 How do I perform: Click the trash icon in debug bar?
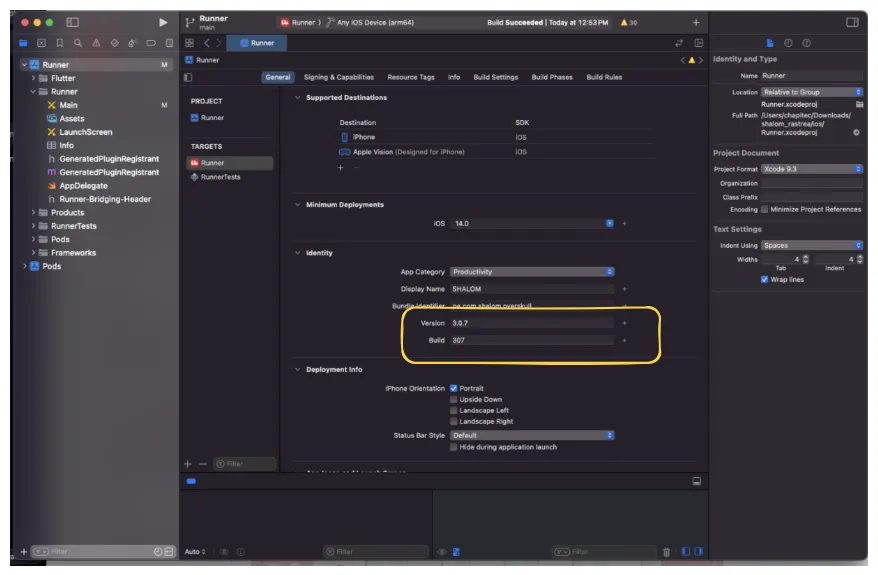click(667, 551)
